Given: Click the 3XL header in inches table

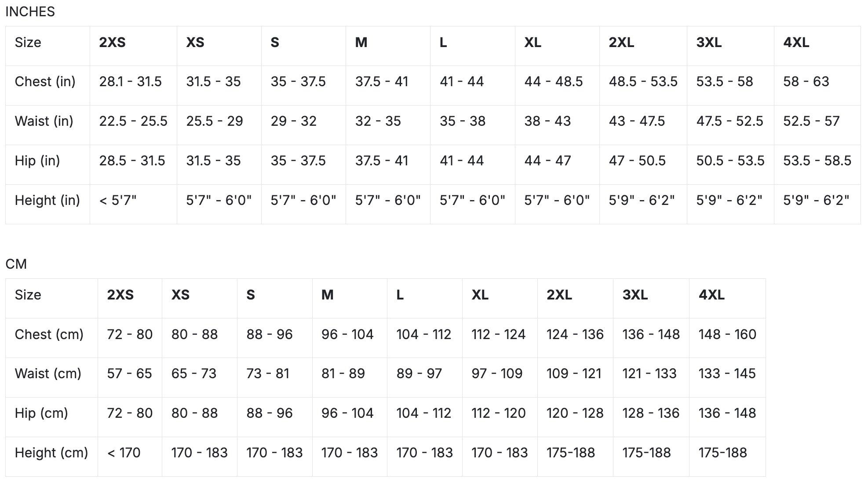Looking at the screenshot, I should (709, 43).
